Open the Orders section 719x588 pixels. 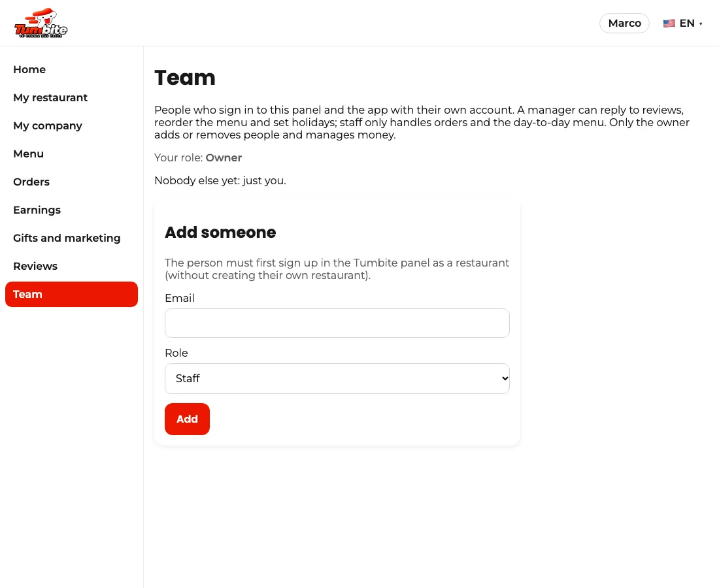71,182
